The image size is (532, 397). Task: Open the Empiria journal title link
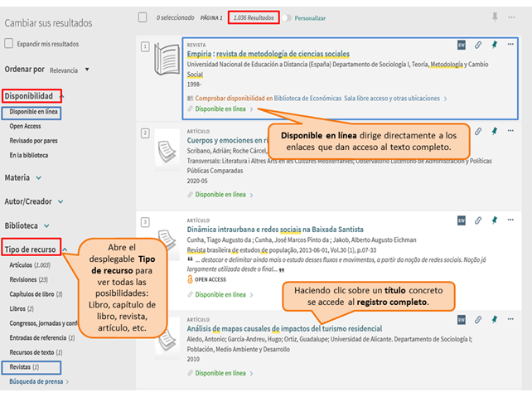(256, 54)
